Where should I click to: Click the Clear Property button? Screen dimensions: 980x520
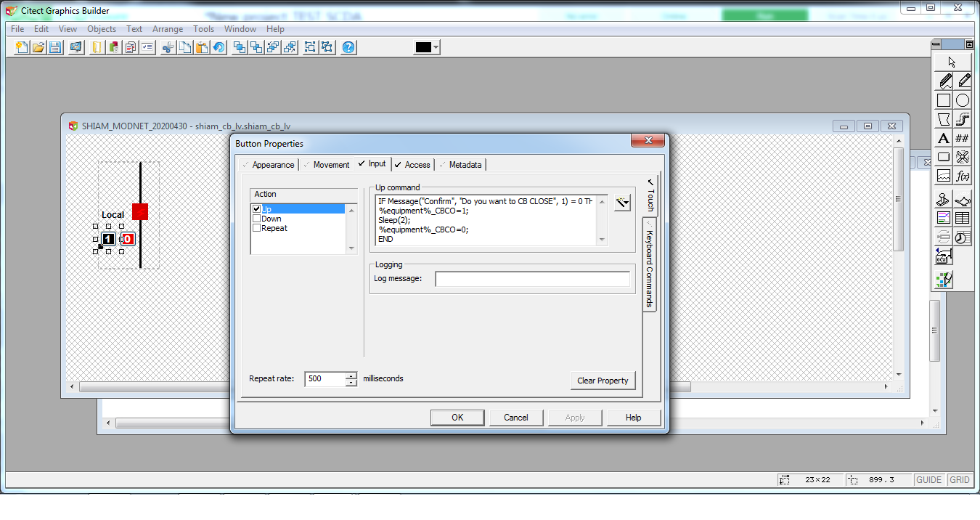pyautogui.click(x=603, y=380)
